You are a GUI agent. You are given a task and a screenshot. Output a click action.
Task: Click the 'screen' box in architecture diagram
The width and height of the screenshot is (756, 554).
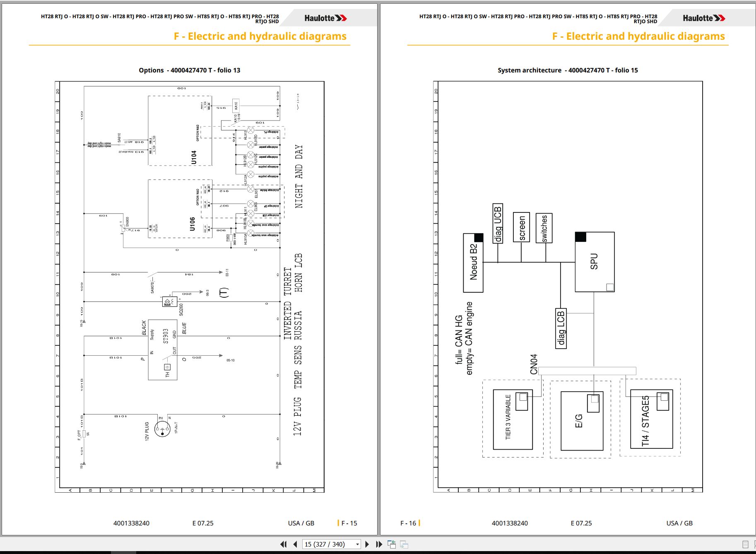[522, 227]
